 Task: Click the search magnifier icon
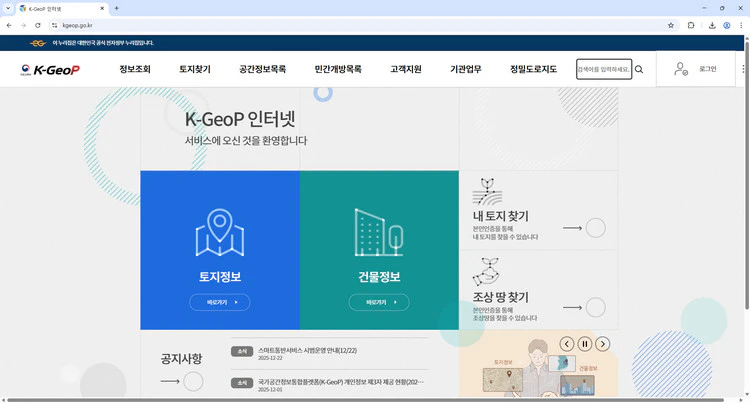click(x=639, y=69)
